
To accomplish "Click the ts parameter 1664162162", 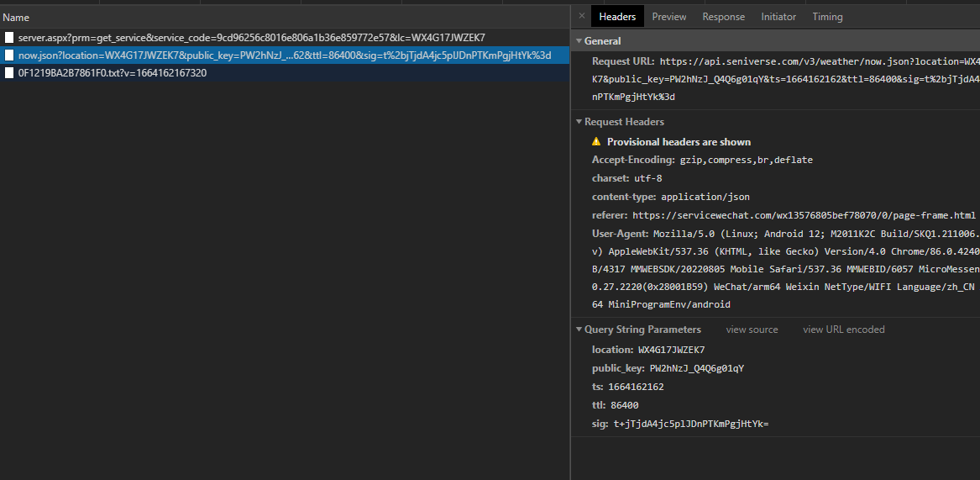I will click(x=636, y=387).
